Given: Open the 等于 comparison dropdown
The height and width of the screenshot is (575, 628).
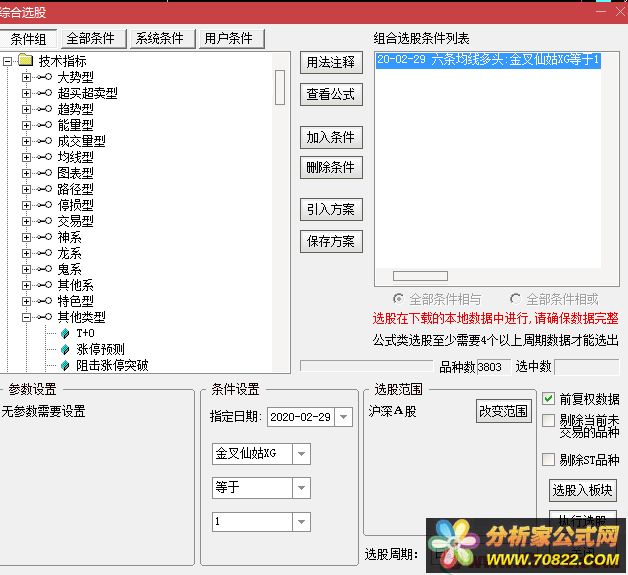Looking at the screenshot, I should tap(301, 488).
